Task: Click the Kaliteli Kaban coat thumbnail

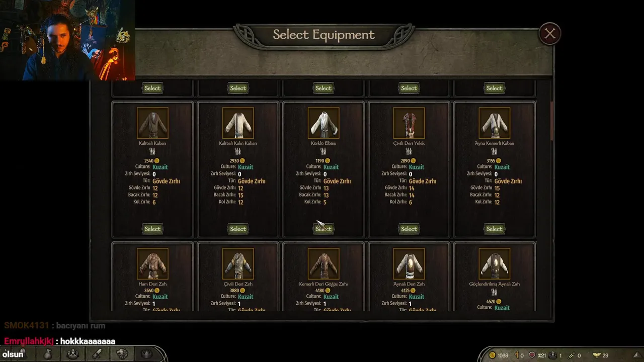Action: 152,123
